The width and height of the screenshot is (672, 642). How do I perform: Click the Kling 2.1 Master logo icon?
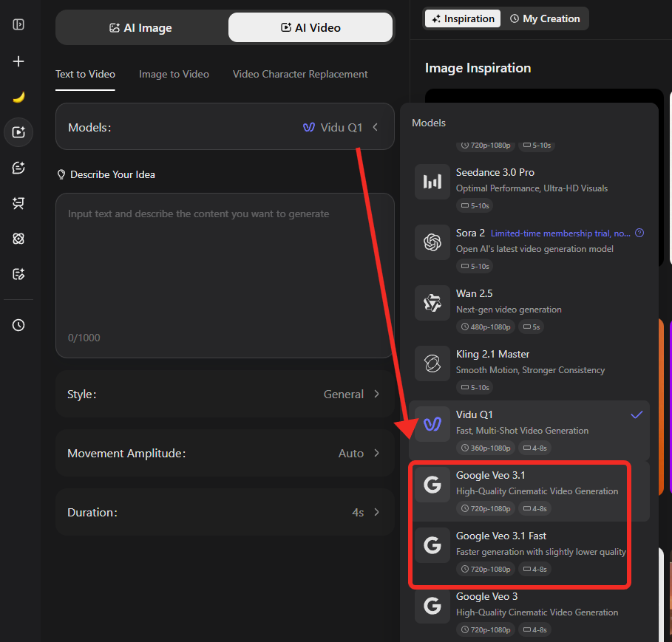pos(432,363)
